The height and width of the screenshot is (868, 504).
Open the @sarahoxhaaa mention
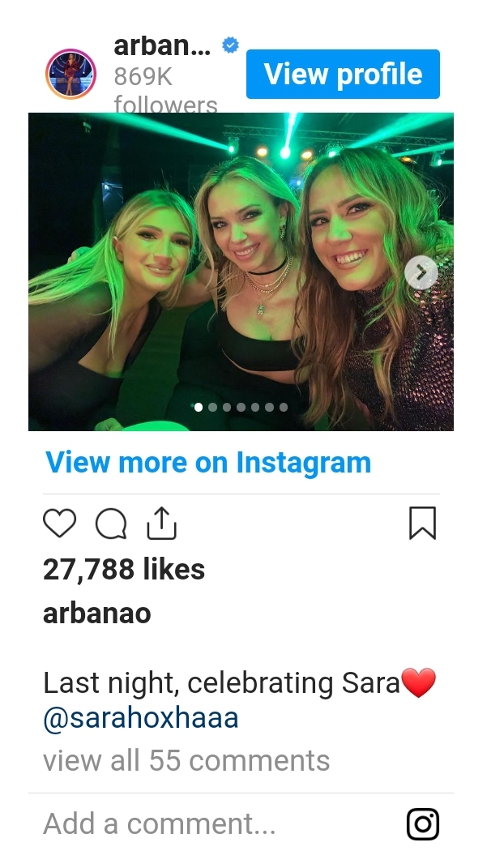[140, 718]
